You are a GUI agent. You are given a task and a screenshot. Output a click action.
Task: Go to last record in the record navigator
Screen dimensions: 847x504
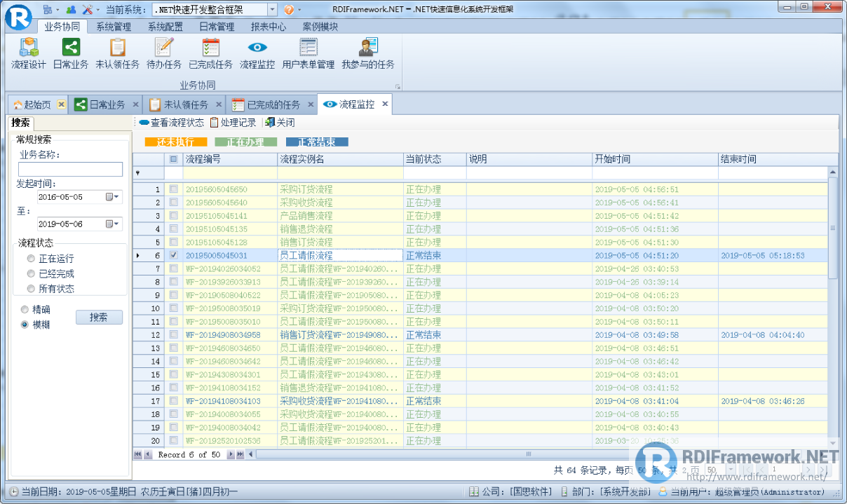coord(240,455)
